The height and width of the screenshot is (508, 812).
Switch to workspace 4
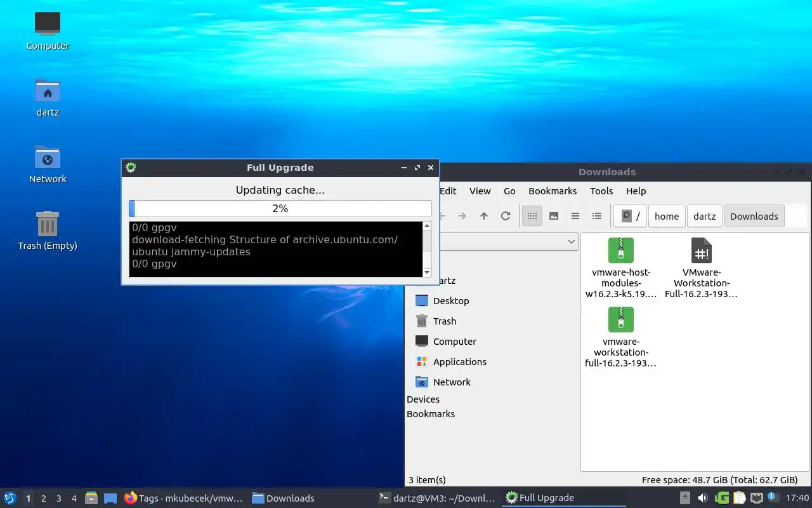[x=74, y=498]
